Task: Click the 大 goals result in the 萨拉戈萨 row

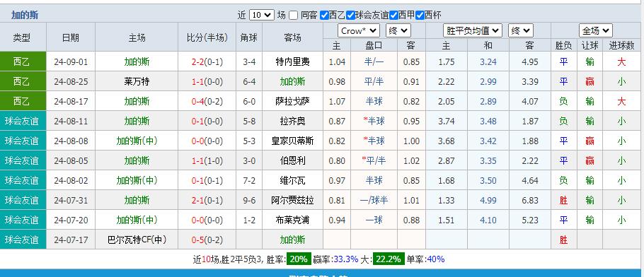Action: pos(621,101)
